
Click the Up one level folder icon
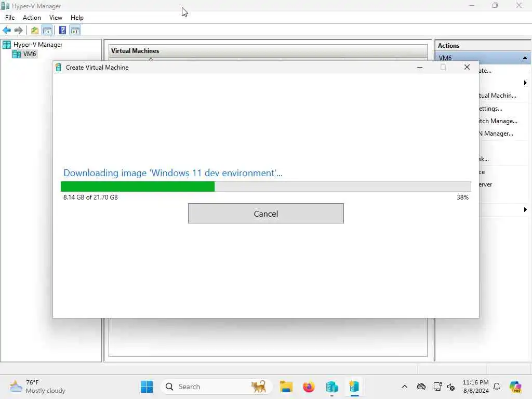pos(35,31)
